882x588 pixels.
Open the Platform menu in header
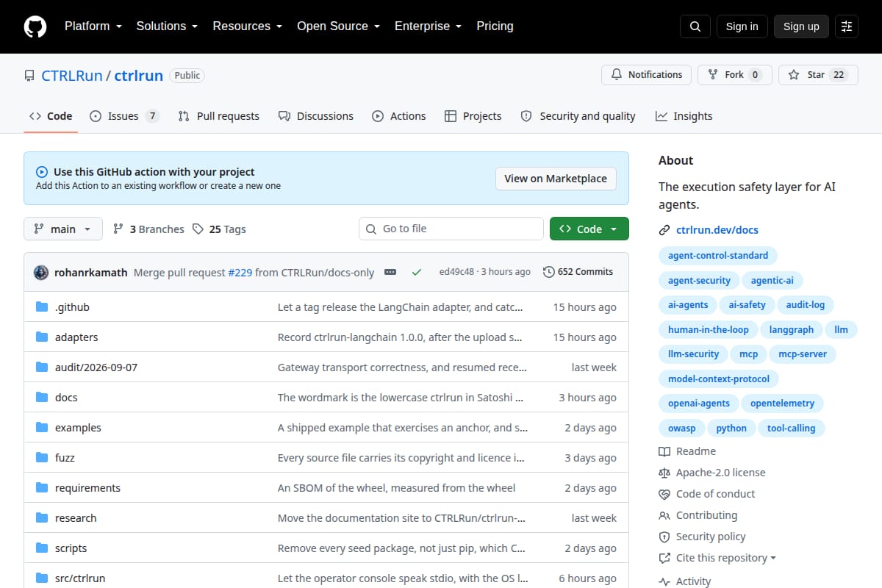(93, 26)
